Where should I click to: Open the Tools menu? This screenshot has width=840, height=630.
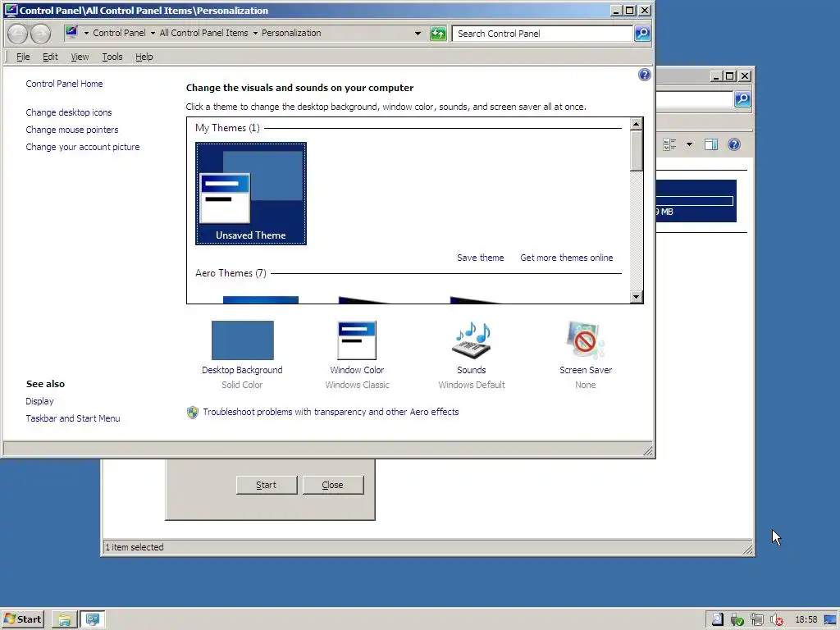[x=112, y=57]
